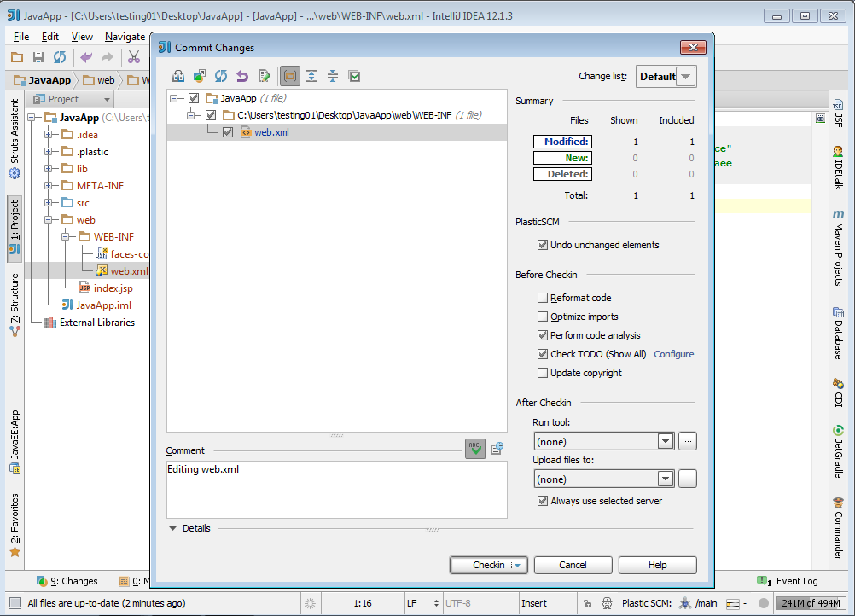The image size is (855, 616).
Task: Click the purple Revert arrow icon
Action: pos(242,76)
